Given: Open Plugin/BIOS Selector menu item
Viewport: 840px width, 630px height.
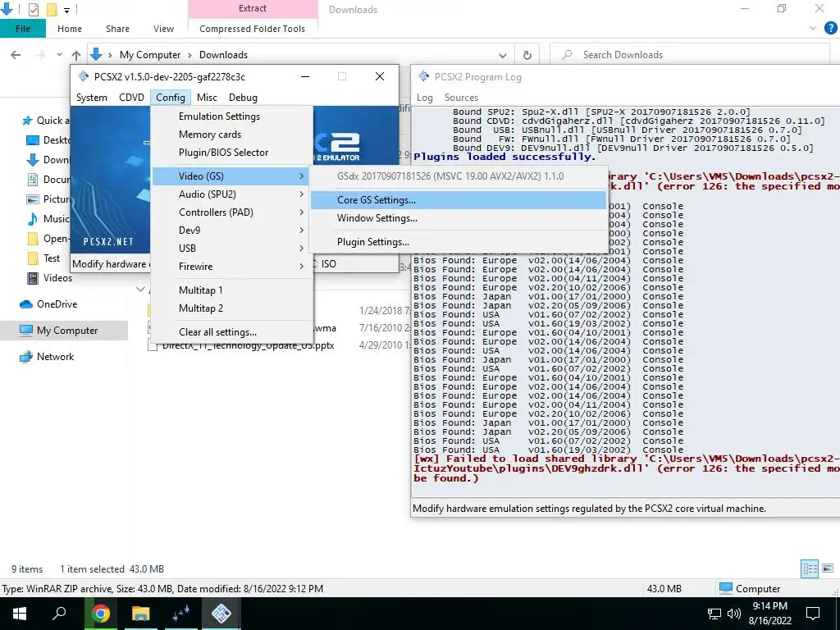Looking at the screenshot, I should tap(231, 153).
